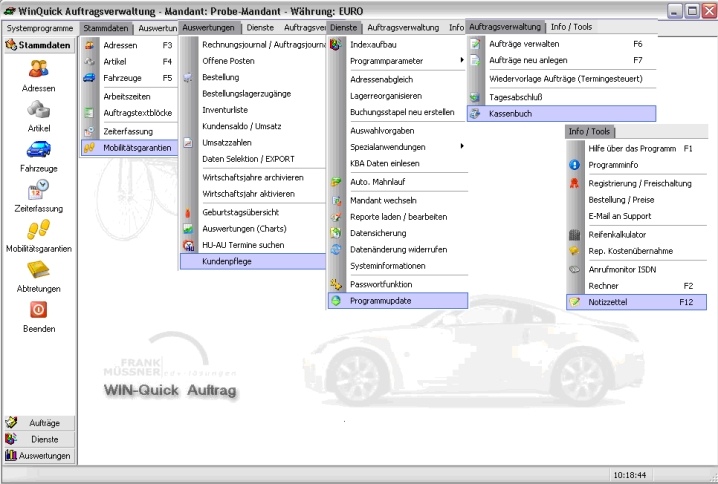Viewport: 718px width, 484px height.
Task: Click the Programminfo info icon
Action: (x=574, y=165)
